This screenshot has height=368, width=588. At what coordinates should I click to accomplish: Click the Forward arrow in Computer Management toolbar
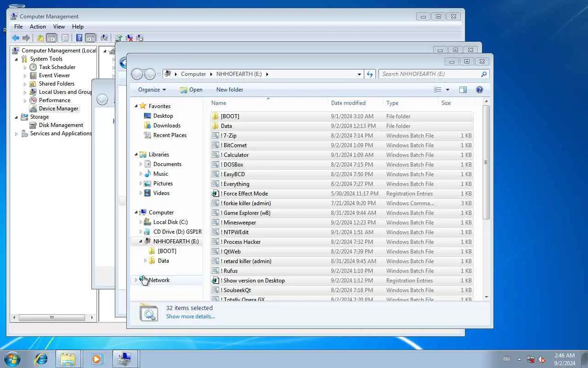pos(26,38)
